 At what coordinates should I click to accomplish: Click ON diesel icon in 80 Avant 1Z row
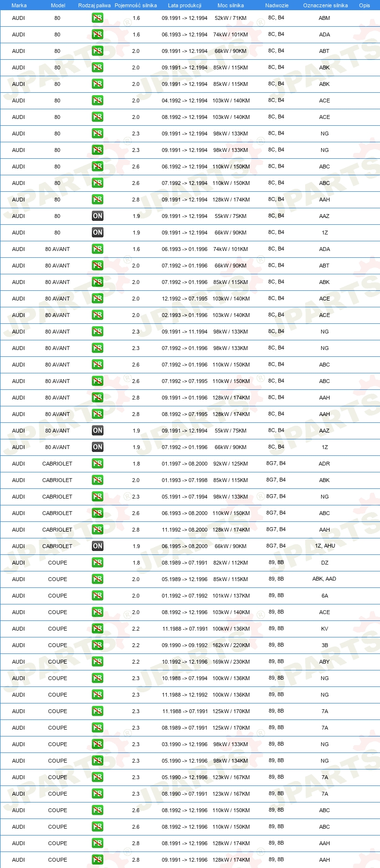[98, 447]
